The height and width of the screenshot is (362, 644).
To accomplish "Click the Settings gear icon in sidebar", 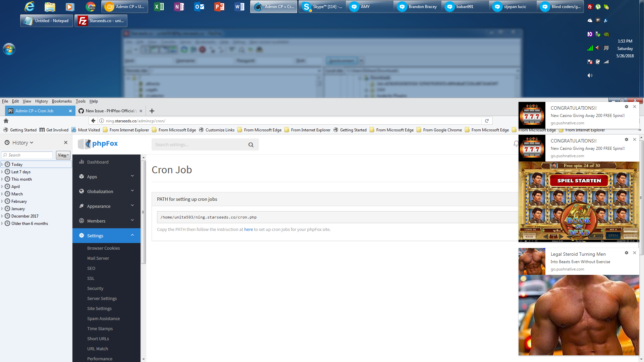I will 82,236.
